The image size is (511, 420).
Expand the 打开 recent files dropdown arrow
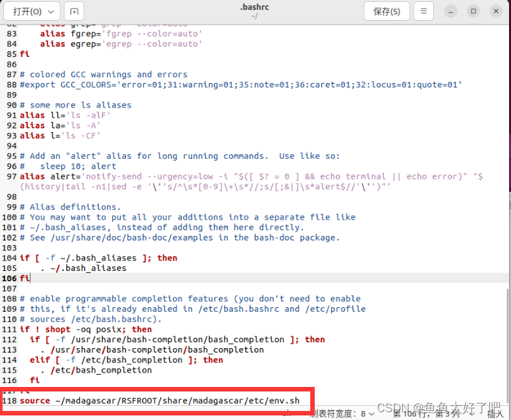pos(51,12)
